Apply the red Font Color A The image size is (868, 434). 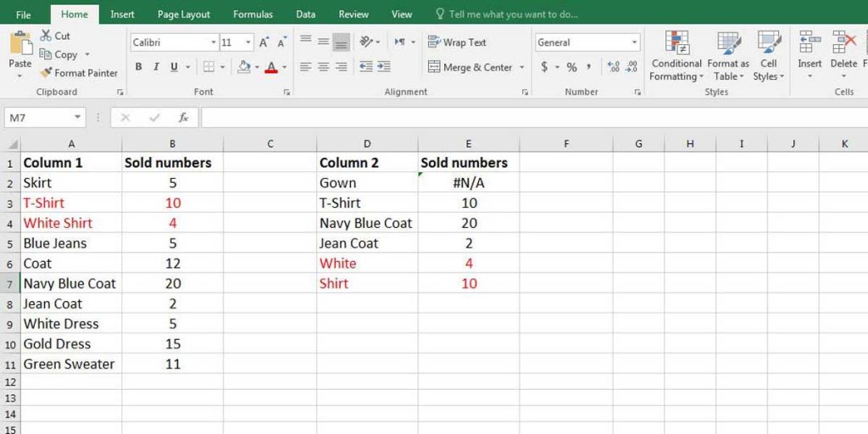pyautogui.click(x=270, y=67)
